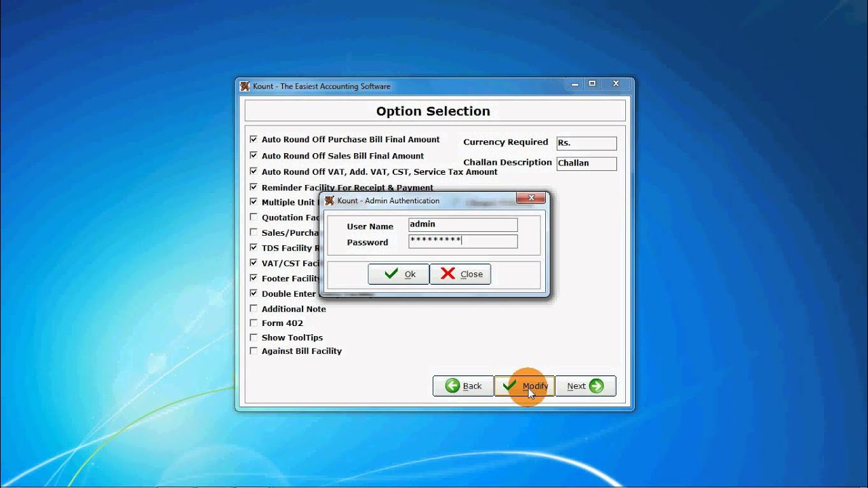Toggle Auto Round Off Sales Bill Final Amount
The image size is (868, 488).
point(254,155)
